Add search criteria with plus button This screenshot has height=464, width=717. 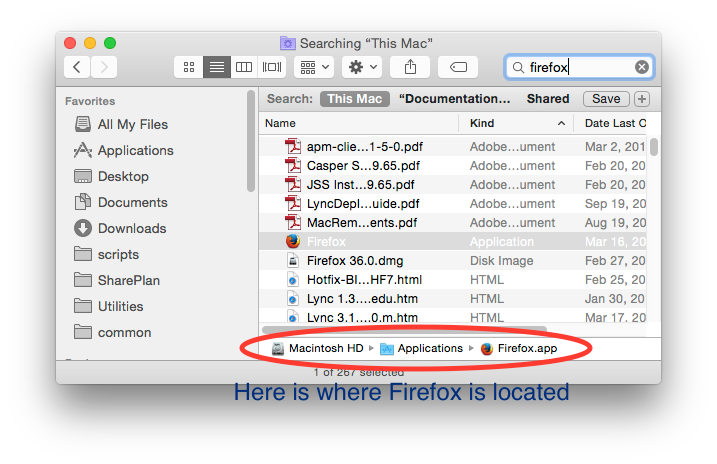click(x=642, y=99)
